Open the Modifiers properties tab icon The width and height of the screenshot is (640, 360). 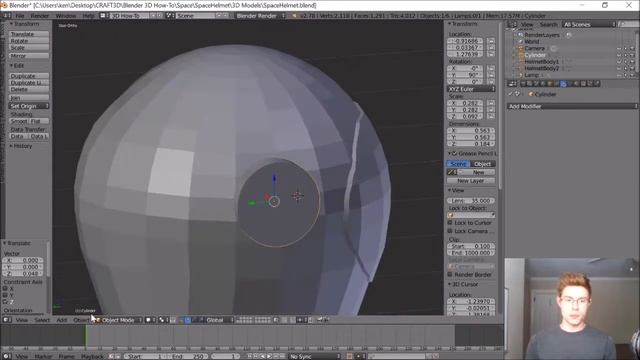[563, 84]
